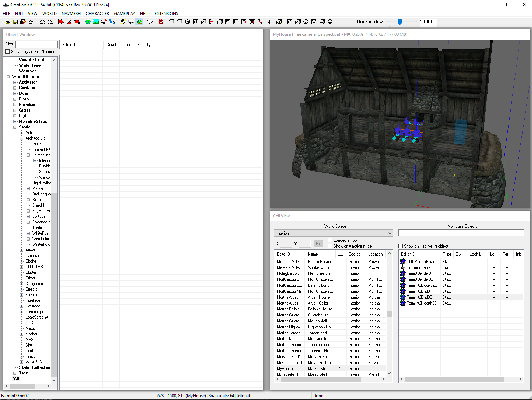The height and width of the screenshot is (400, 532).
Task: Sort cell list by the EditorID column header
Action: pos(283,254)
